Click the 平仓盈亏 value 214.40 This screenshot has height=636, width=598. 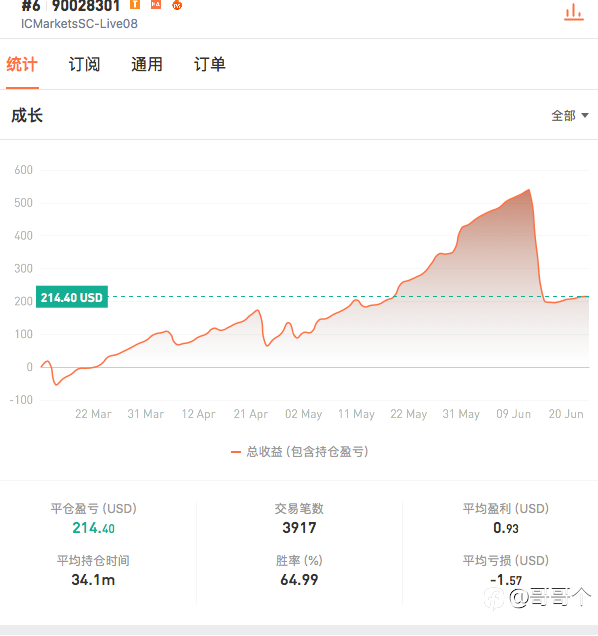93,528
